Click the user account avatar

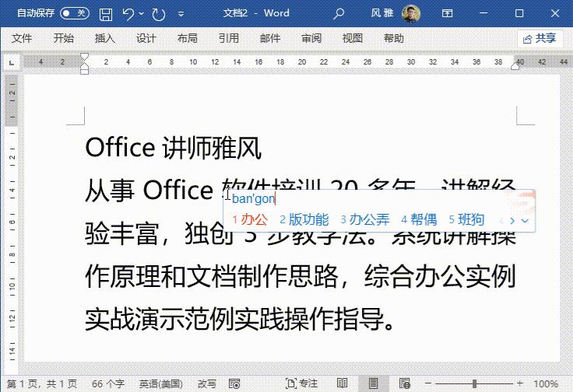(411, 14)
